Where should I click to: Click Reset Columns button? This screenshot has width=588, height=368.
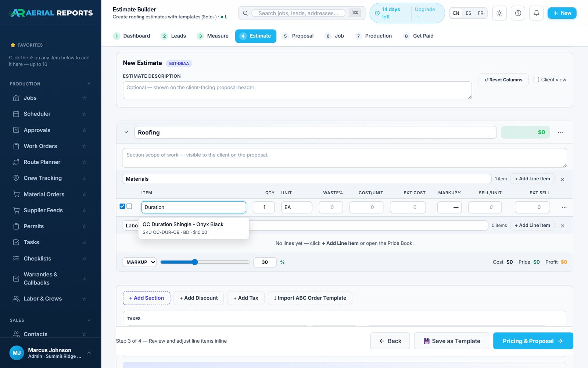click(503, 80)
